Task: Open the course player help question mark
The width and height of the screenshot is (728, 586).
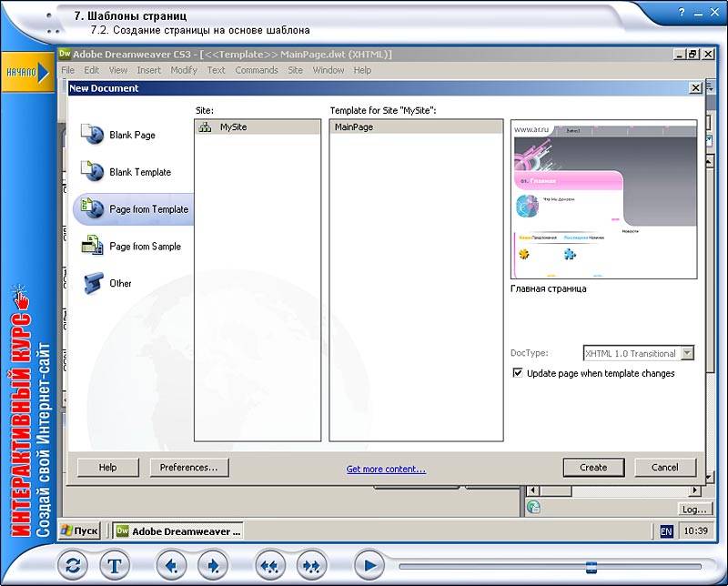Action: pos(681,13)
